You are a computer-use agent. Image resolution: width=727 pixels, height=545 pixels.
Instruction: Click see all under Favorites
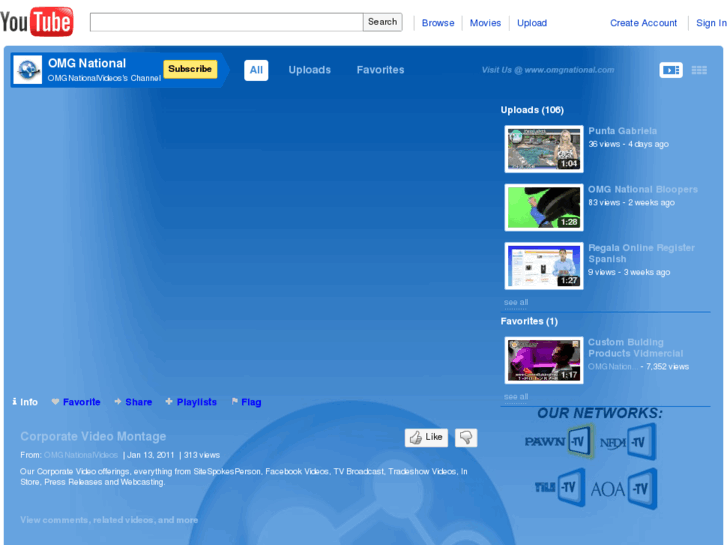coord(516,397)
